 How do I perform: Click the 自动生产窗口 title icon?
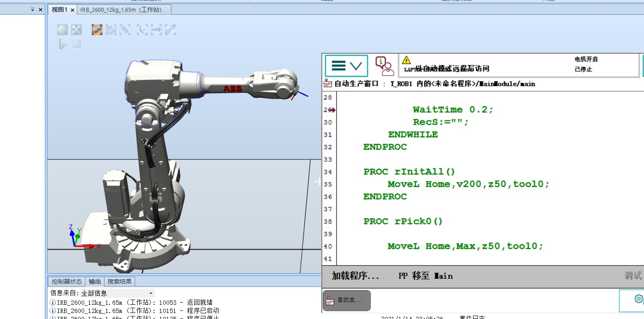tap(328, 84)
